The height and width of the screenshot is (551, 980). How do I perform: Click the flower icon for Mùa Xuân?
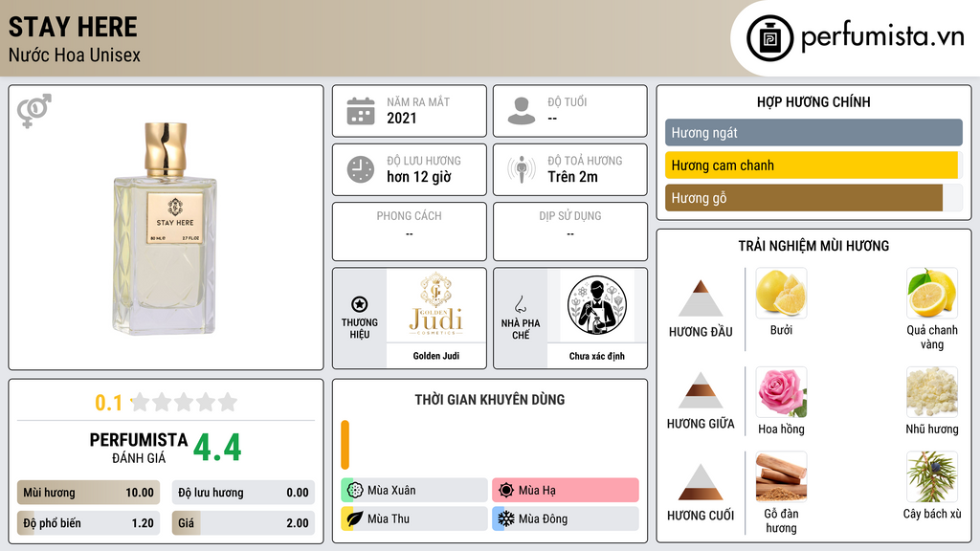click(355, 490)
